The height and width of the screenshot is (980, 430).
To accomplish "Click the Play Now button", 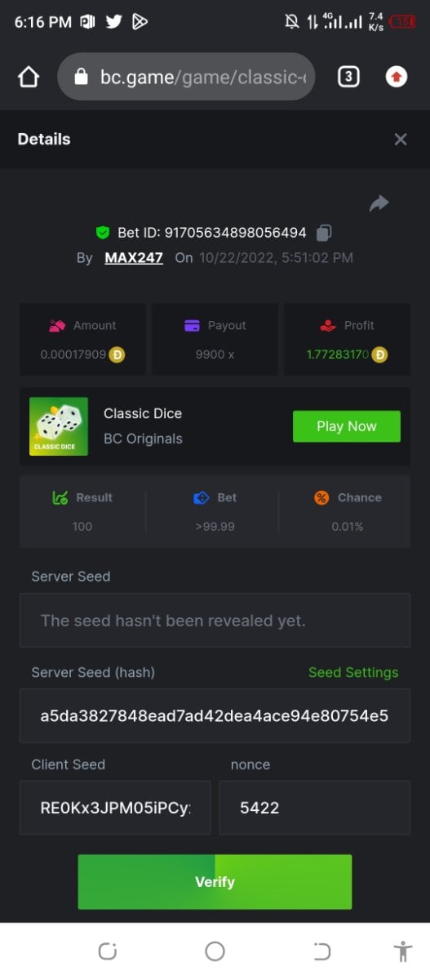I will pyautogui.click(x=347, y=426).
